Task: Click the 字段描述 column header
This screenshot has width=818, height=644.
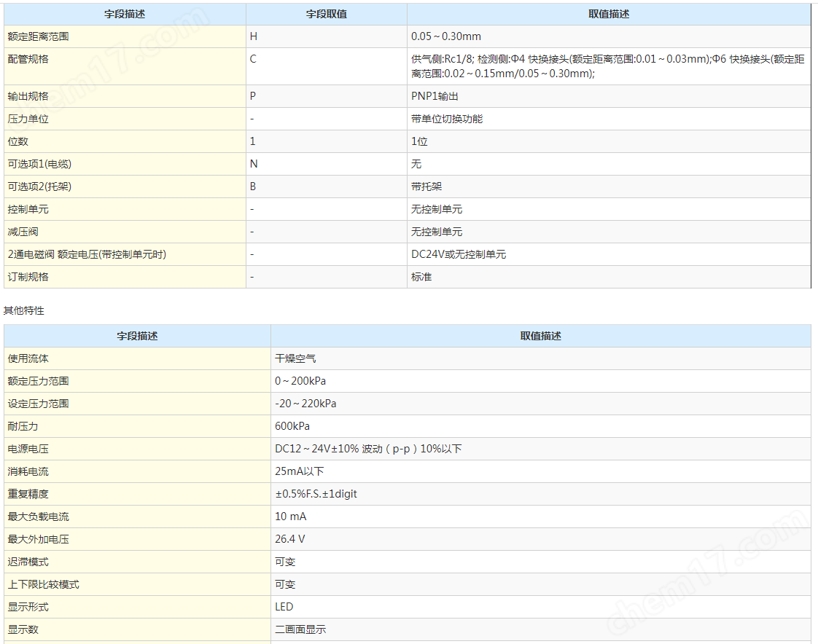Action: 124,14
